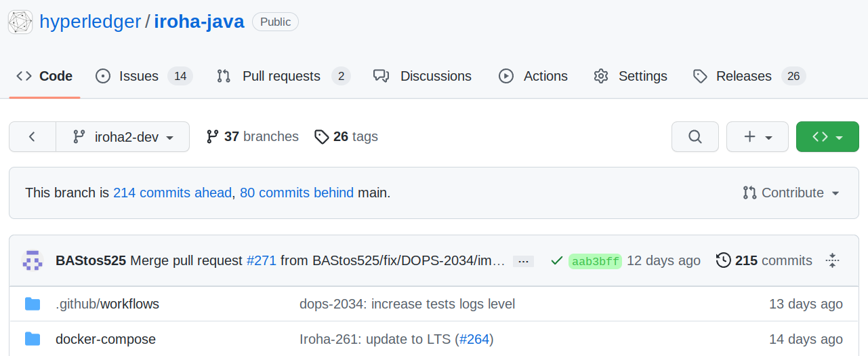Expand the plus add file dropdown
Viewport: 868px width, 356px height.
click(x=757, y=136)
